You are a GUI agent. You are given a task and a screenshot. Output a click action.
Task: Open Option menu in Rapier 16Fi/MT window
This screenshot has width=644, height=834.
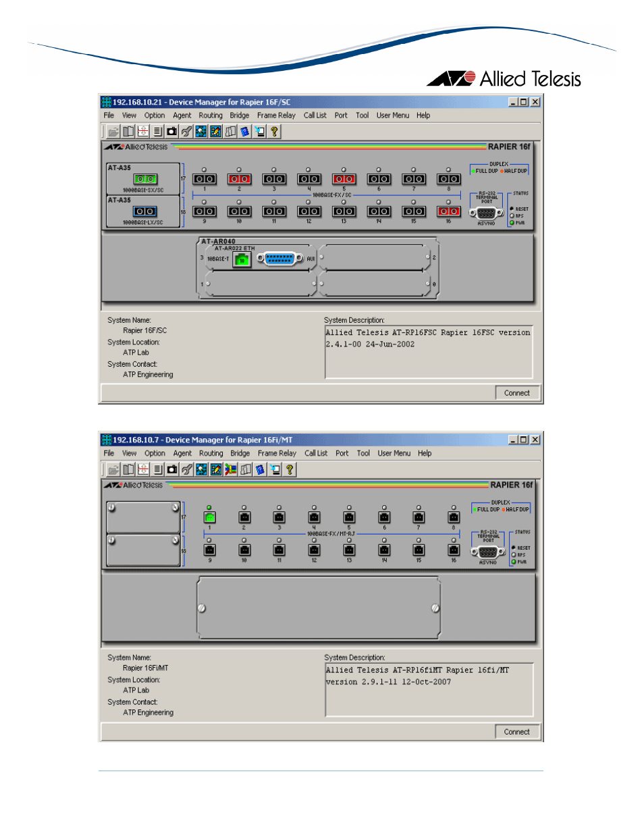pos(155,453)
